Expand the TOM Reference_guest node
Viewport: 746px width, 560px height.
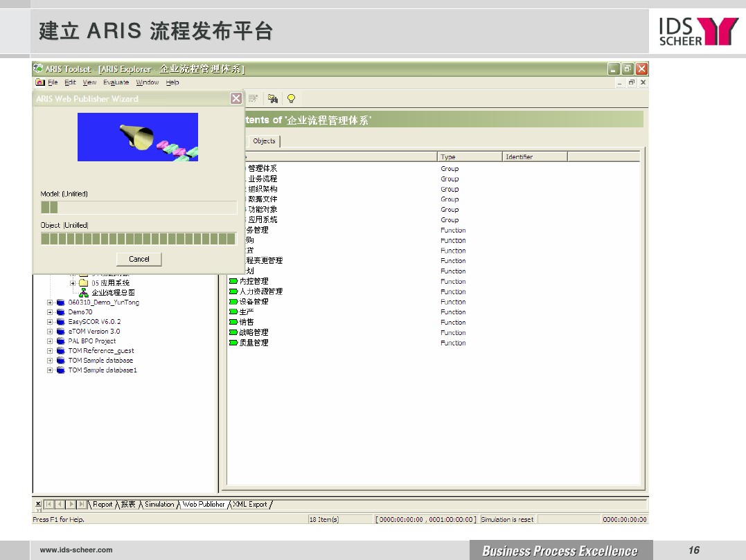tap(50, 351)
